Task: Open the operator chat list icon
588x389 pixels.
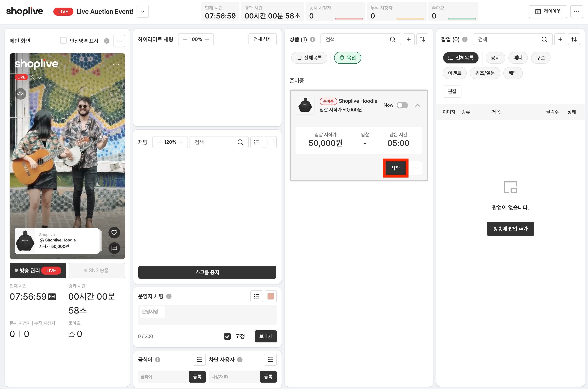Action: (256, 296)
